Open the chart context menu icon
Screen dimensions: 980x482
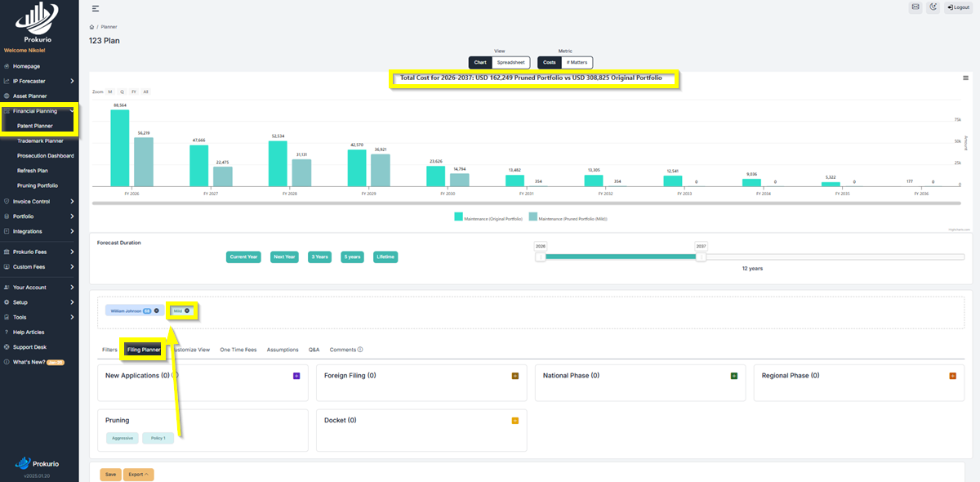click(965, 78)
